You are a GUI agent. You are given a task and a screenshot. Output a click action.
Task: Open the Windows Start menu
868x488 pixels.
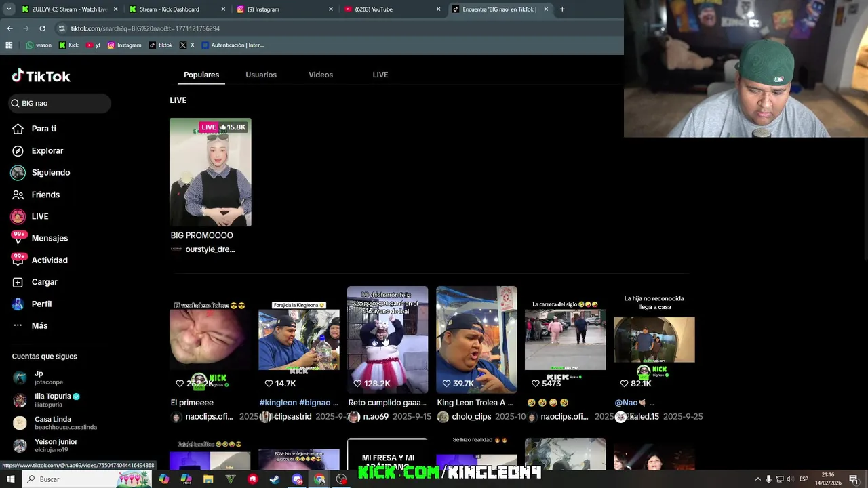click(10, 479)
